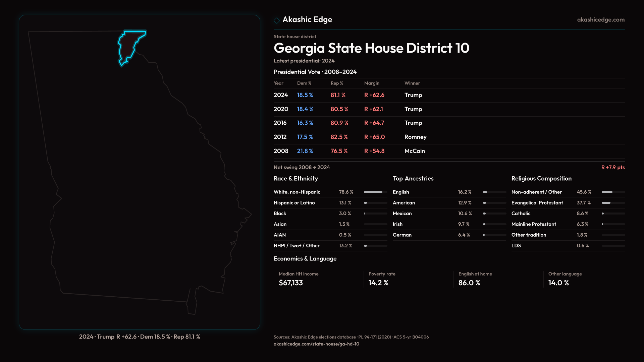Open the akashicedge.com link at top right
Image resolution: width=644 pixels, height=362 pixels.
[x=601, y=20]
